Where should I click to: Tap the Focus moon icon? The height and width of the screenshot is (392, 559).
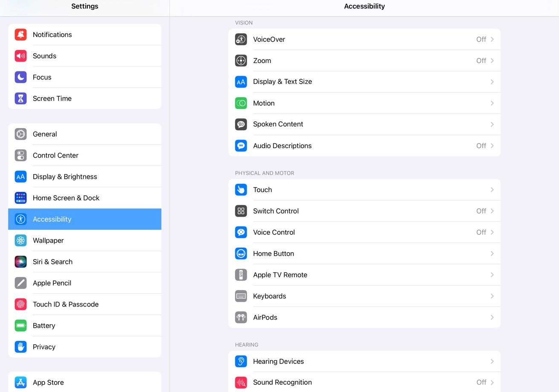(20, 77)
